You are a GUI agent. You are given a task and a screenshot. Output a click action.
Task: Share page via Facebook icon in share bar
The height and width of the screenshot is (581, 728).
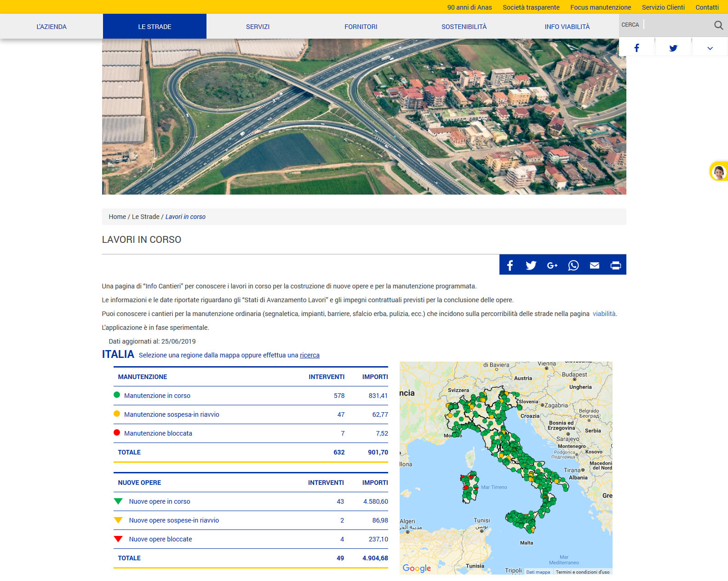510,265
